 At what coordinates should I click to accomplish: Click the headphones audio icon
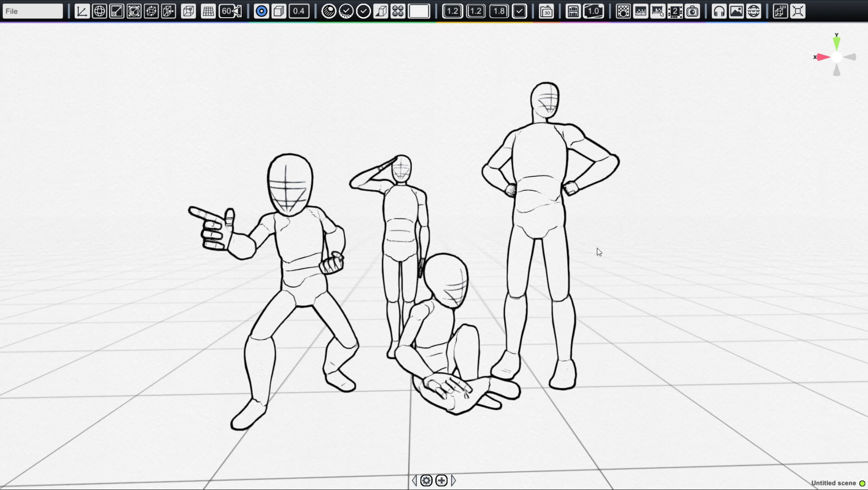click(x=719, y=11)
